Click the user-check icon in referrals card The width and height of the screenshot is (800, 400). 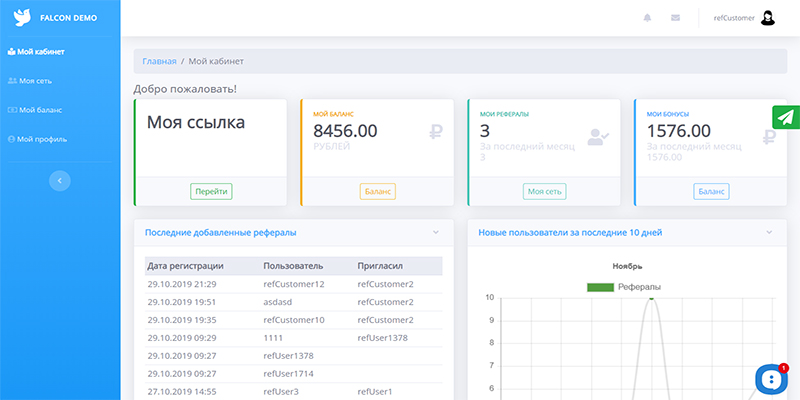click(x=598, y=137)
